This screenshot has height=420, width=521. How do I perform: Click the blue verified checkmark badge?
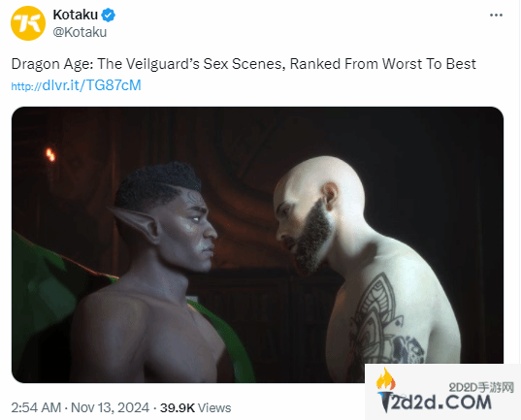[x=108, y=15]
